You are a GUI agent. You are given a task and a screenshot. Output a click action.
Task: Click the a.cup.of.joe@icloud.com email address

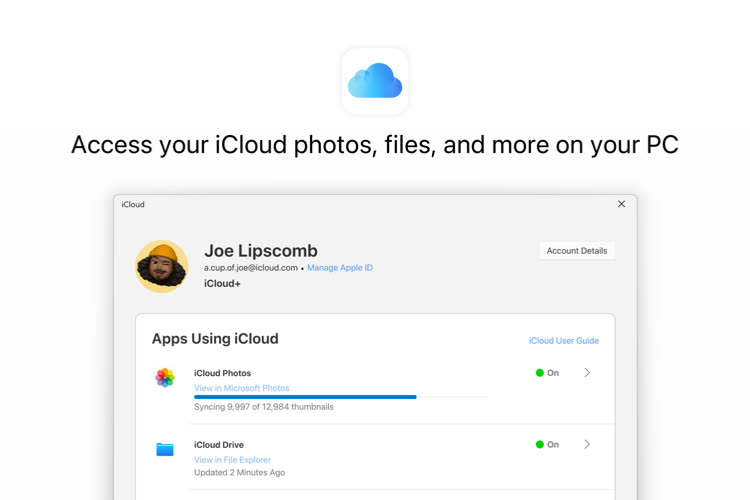251,267
